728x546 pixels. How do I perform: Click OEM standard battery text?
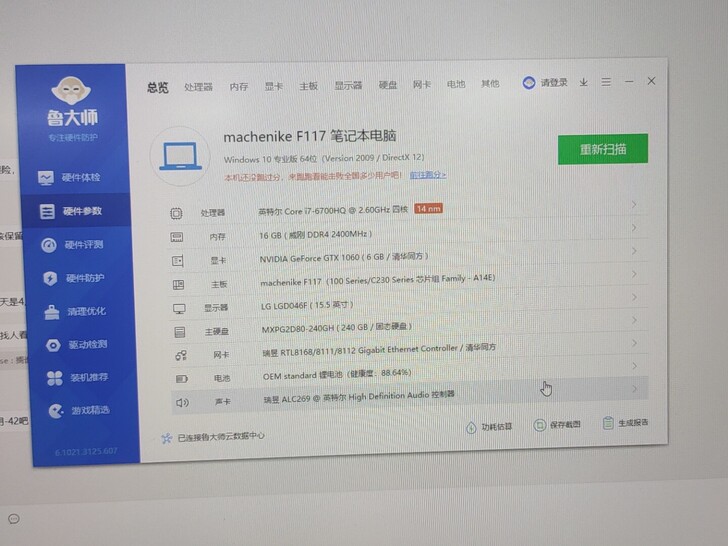[x=337, y=375]
